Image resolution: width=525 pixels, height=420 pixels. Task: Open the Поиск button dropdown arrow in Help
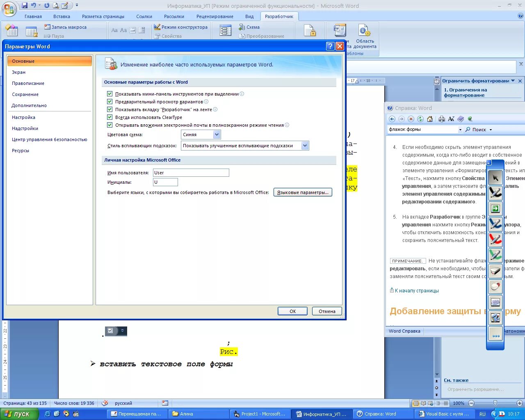(x=491, y=130)
